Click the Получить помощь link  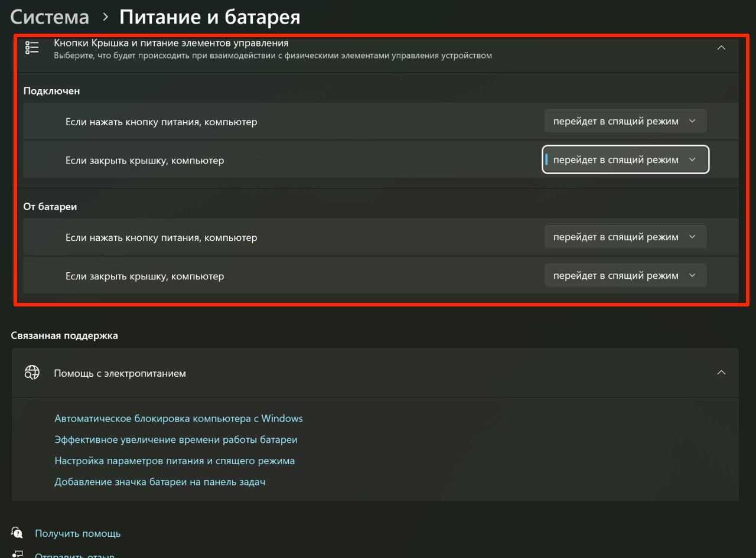77,533
